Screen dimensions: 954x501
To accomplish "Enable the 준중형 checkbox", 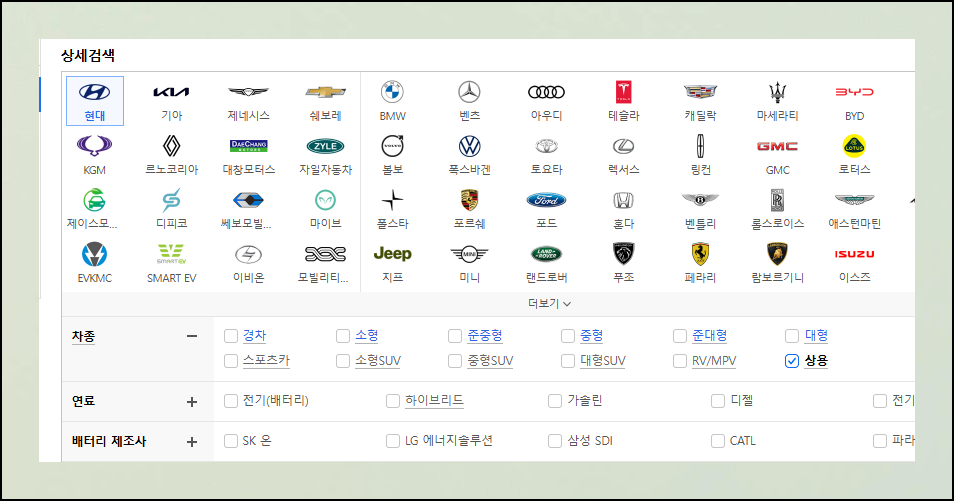I will 455,336.
